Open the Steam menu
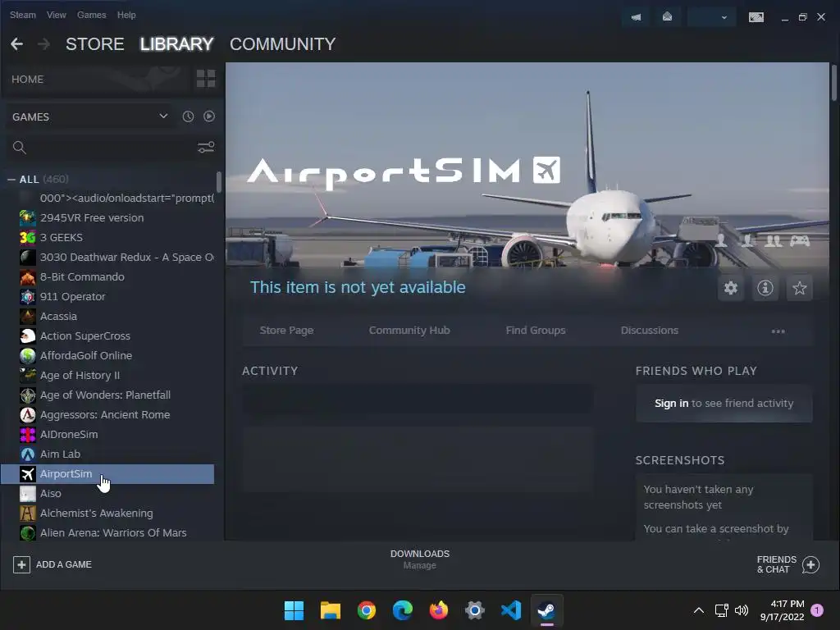Screen dimensions: 840x630 point(22,15)
